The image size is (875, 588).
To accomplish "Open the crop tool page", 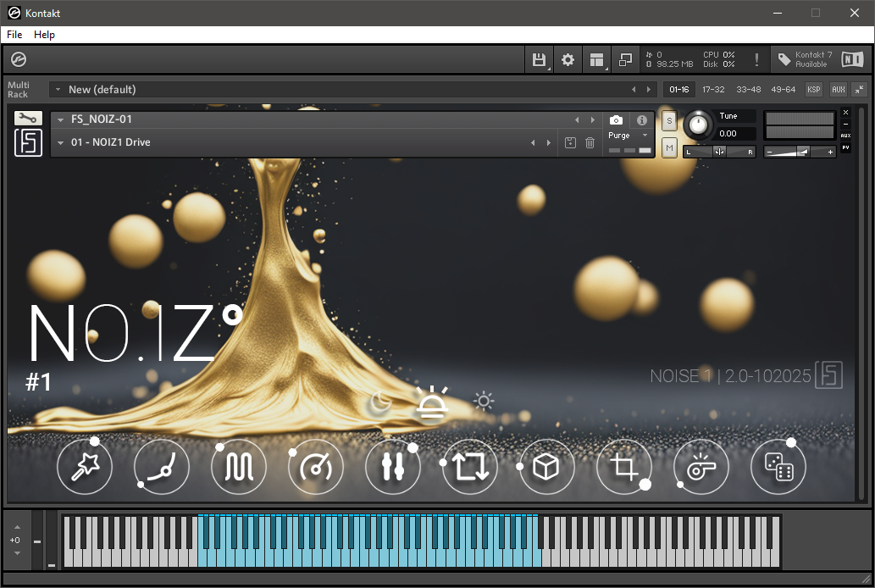I will click(x=624, y=467).
